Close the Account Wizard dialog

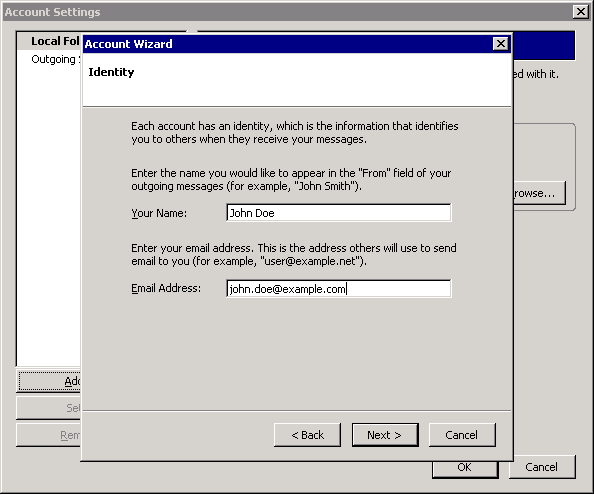tap(500, 44)
